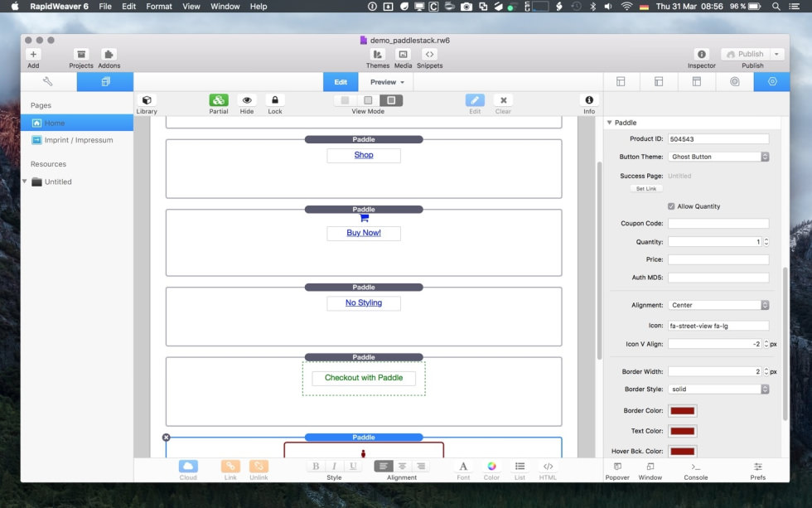Click the Clear icon

[x=503, y=100]
